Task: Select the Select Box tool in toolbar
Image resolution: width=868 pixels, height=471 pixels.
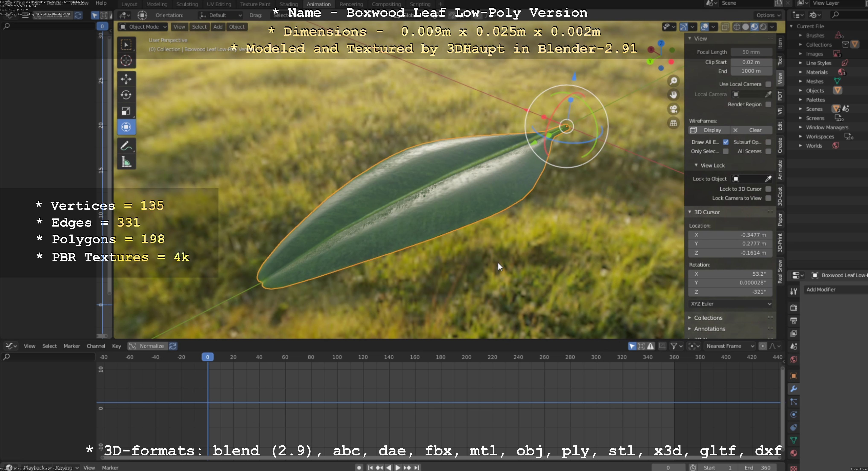Action: coord(126,45)
